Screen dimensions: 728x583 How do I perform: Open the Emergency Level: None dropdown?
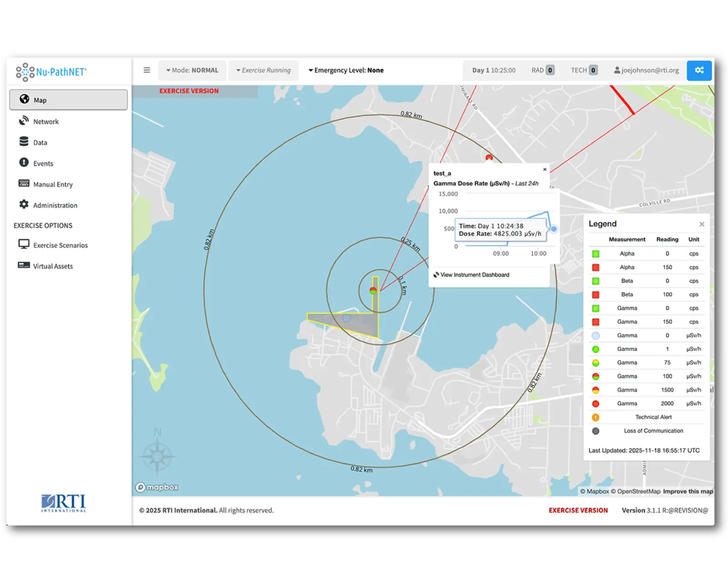(x=346, y=70)
